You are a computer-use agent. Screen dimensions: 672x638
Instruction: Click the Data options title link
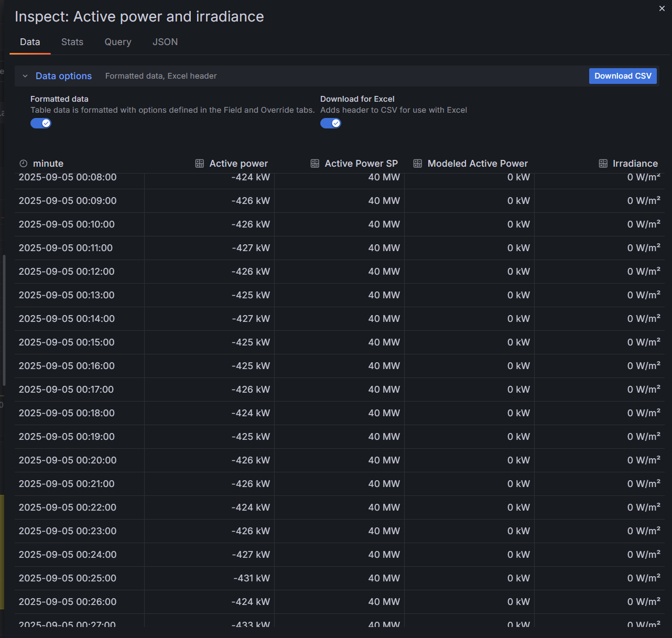point(63,76)
